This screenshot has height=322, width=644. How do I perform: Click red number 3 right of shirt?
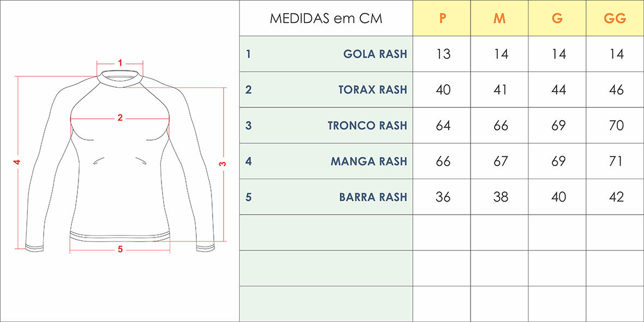(x=222, y=164)
